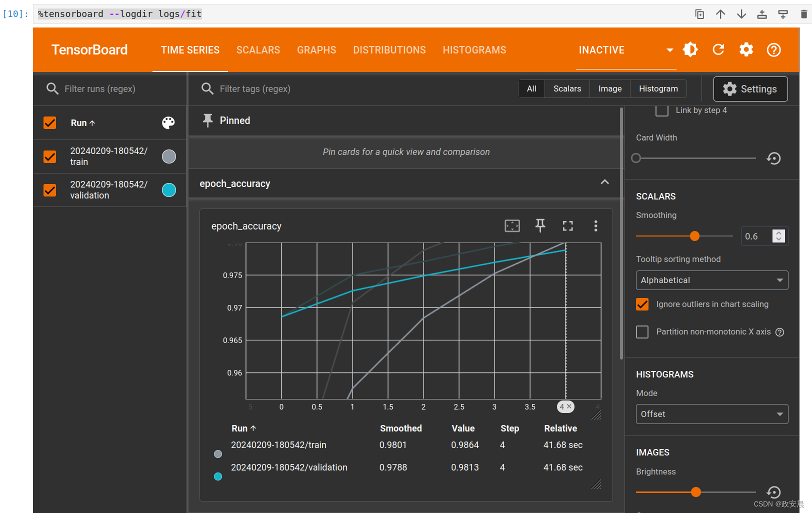Image resolution: width=812 pixels, height=513 pixels.
Task: Reload TensorBoard data with refresh icon
Action: click(718, 49)
